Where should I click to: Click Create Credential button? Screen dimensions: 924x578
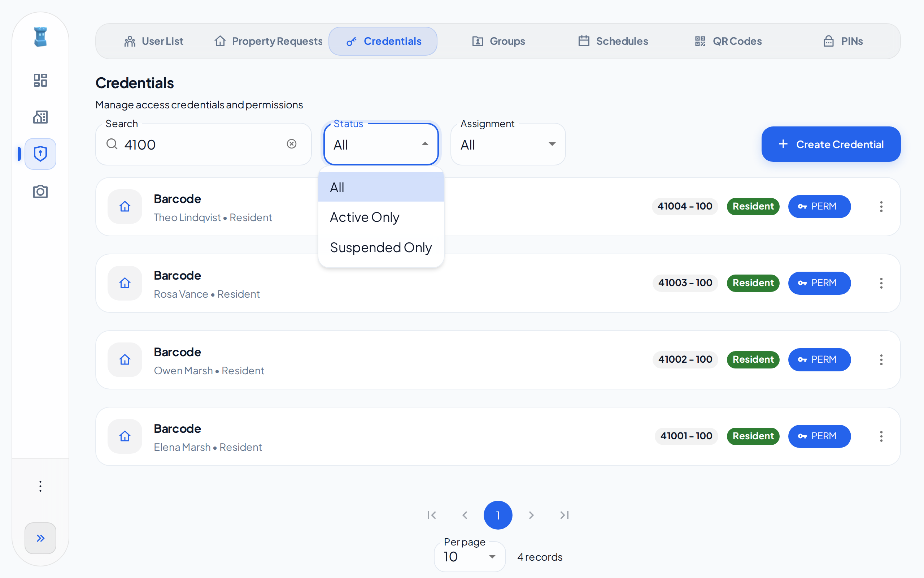[831, 144]
